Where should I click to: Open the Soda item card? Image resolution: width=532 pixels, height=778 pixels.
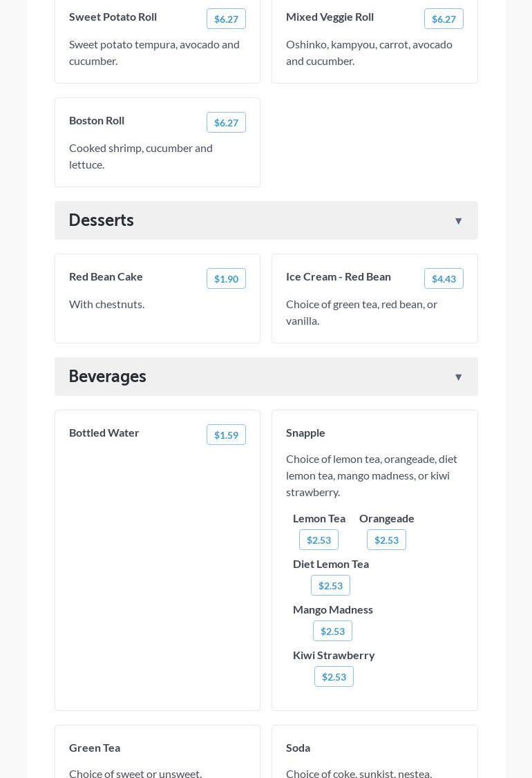click(x=374, y=753)
